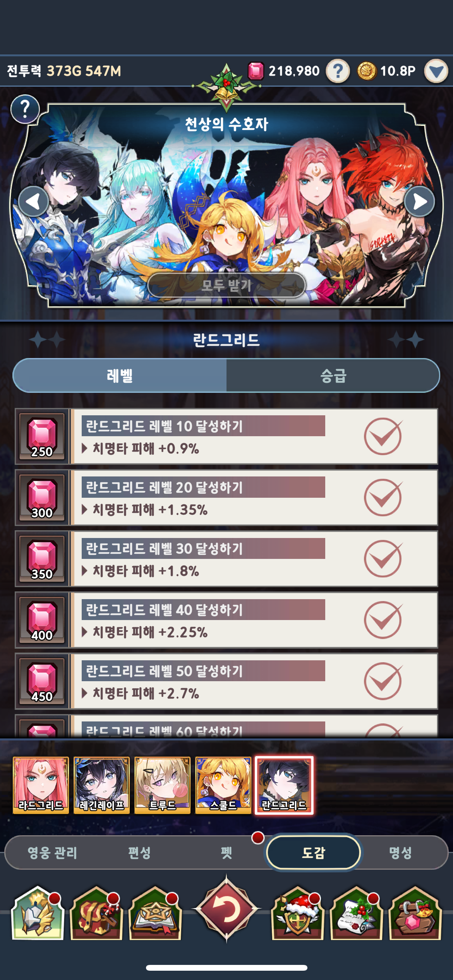Open the 영웅 관리 section
Screen dimensions: 453x980
click(x=52, y=852)
